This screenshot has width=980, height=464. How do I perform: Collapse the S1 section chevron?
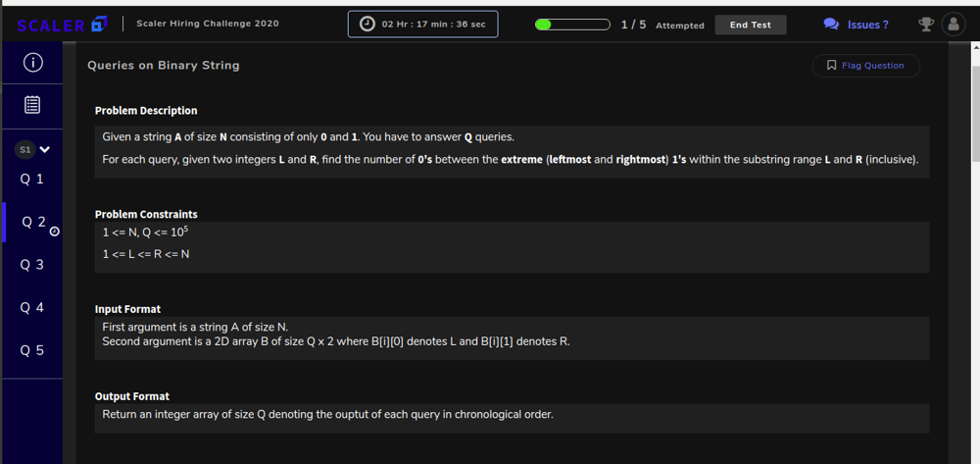(44, 150)
